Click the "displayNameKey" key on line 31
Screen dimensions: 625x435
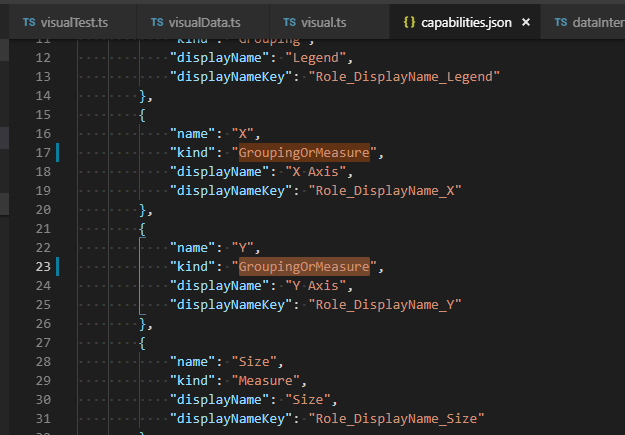click(231, 419)
